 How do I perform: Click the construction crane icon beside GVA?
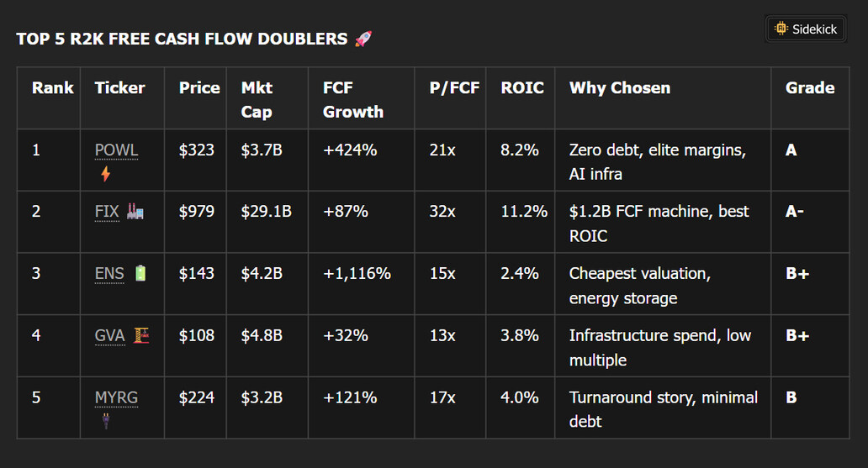[x=142, y=335]
